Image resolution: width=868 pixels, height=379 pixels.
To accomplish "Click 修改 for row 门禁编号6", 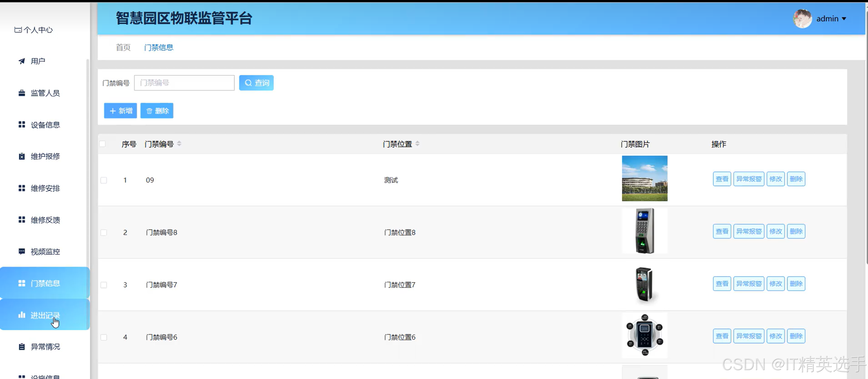I will [x=776, y=336].
